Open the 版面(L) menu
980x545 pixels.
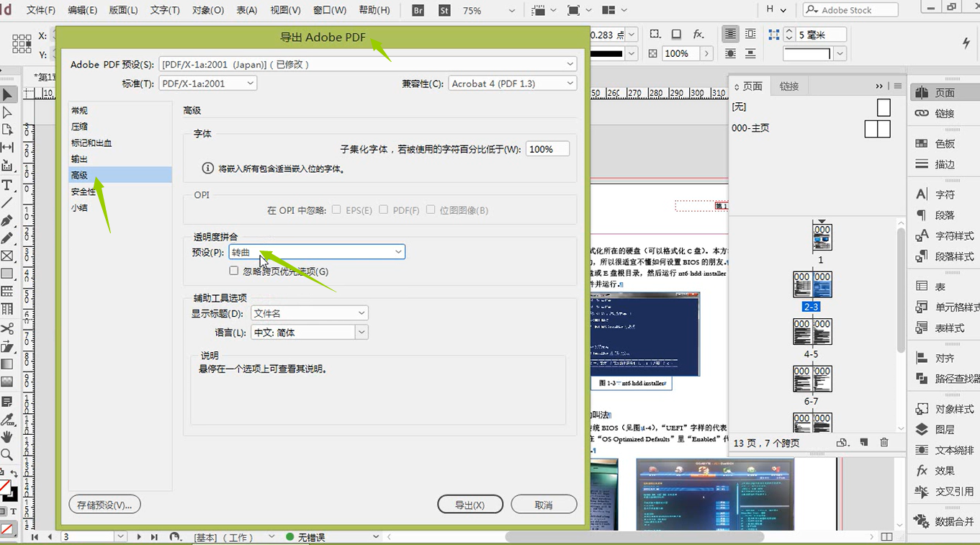(123, 10)
